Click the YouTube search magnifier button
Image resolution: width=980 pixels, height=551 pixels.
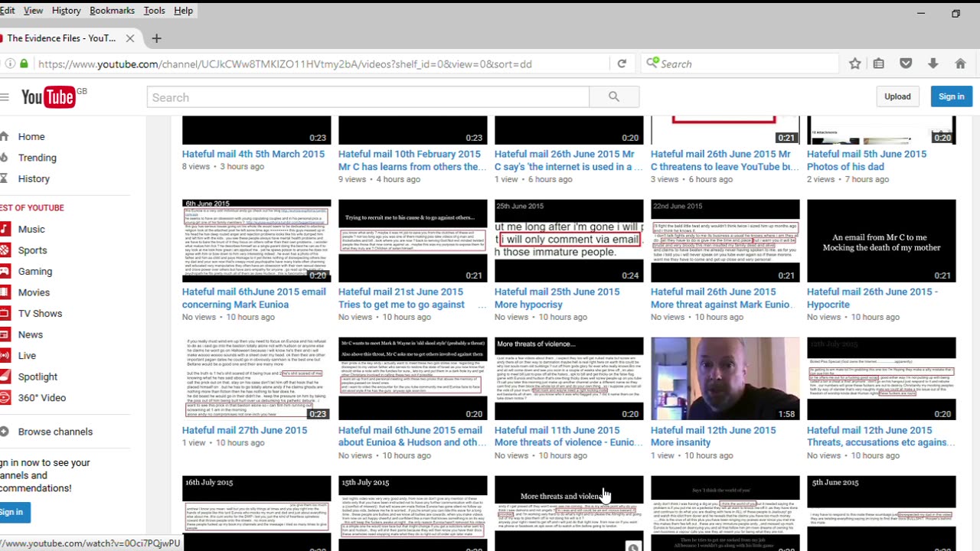pyautogui.click(x=614, y=97)
